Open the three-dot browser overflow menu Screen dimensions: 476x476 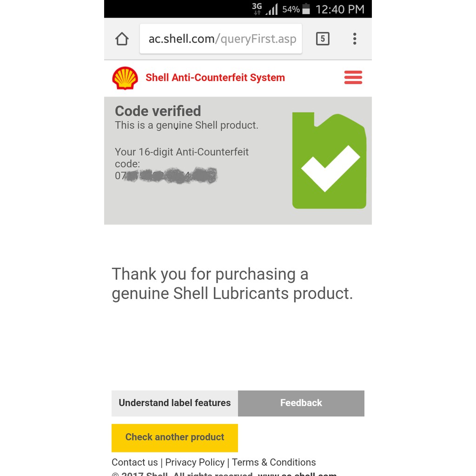[x=355, y=39]
